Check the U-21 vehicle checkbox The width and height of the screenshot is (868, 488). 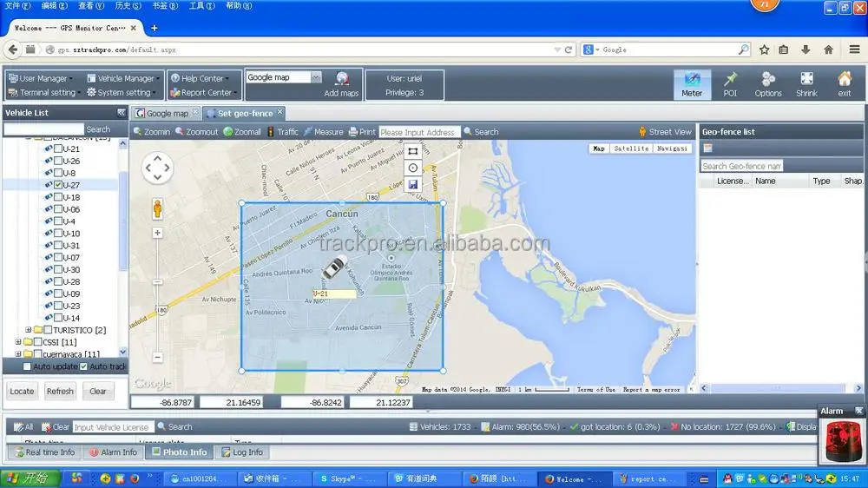click(x=58, y=148)
